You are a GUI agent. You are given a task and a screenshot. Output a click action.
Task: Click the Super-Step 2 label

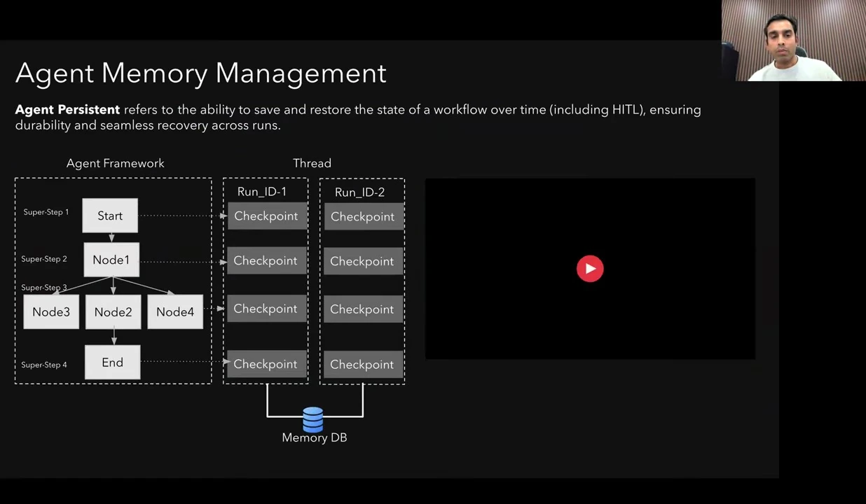[x=44, y=259]
